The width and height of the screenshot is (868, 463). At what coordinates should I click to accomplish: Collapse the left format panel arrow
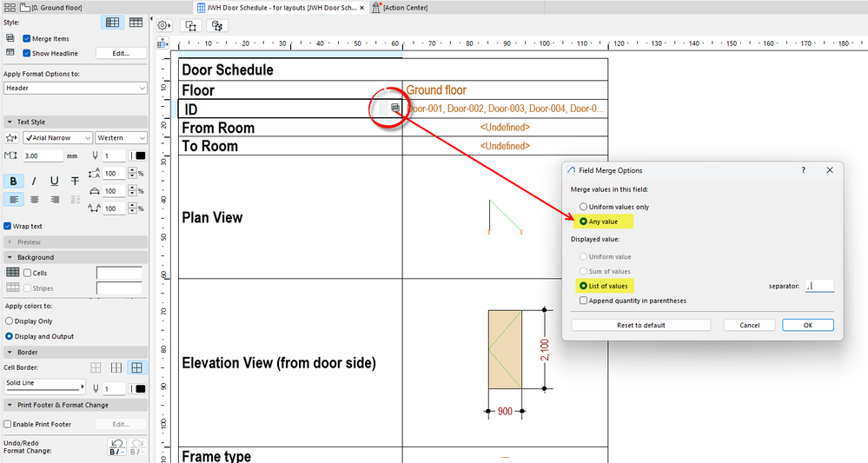click(151, 18)
